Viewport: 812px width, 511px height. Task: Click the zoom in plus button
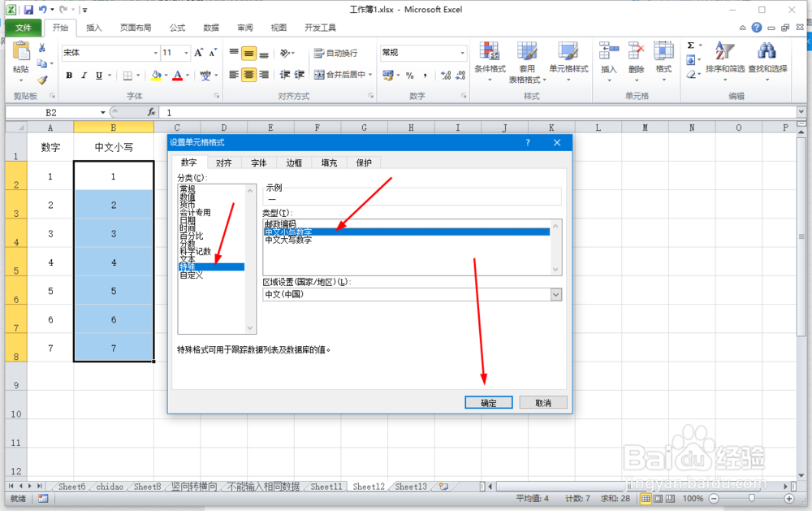(789, 498)
